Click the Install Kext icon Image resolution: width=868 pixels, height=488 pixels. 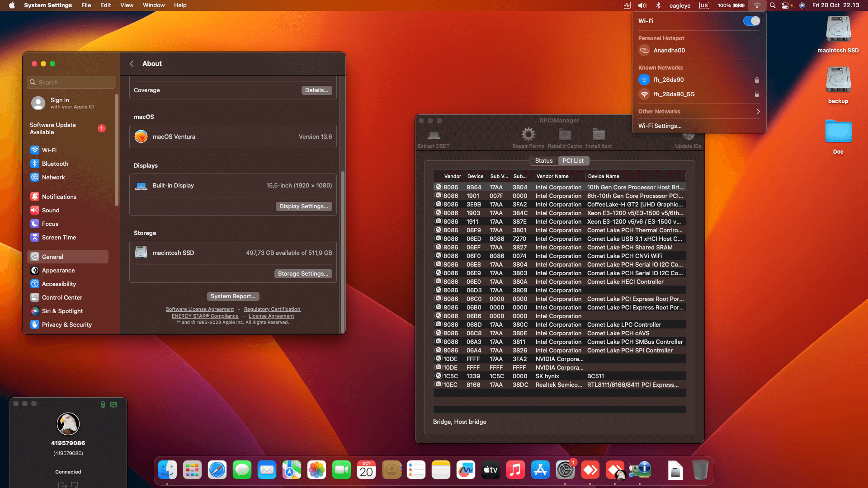coord(599,135)
